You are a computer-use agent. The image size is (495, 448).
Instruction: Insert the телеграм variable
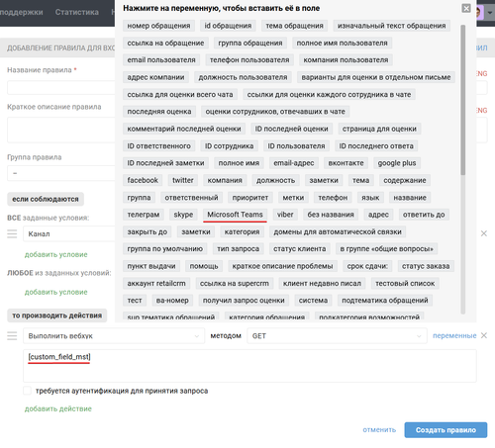[x=144, y=215]
